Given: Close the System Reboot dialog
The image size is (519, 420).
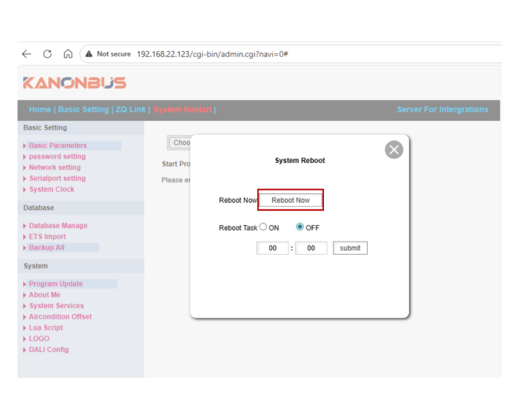Looking at the screenshot, I should (x=394, y=150).
